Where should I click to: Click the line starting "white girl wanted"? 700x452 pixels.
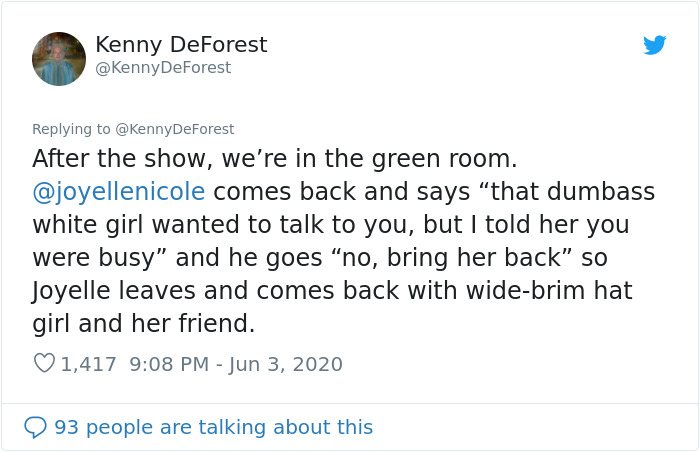[331, 225]
